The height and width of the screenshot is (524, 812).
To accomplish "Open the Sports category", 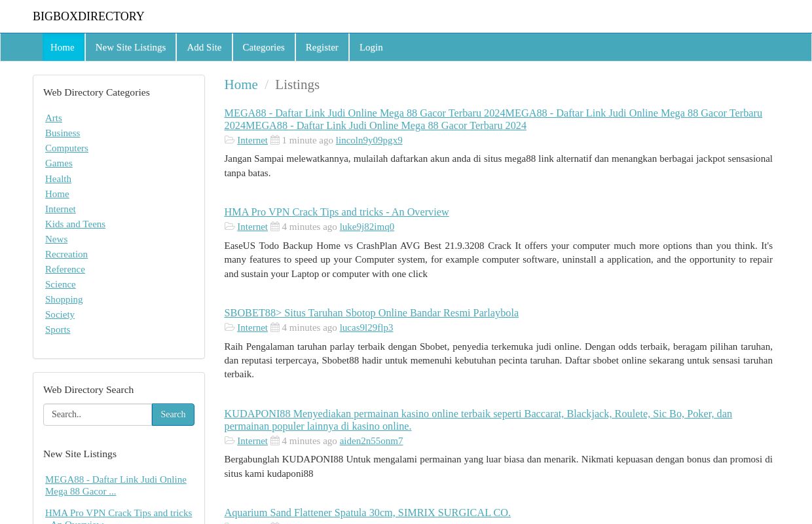I will coord(58,329).
